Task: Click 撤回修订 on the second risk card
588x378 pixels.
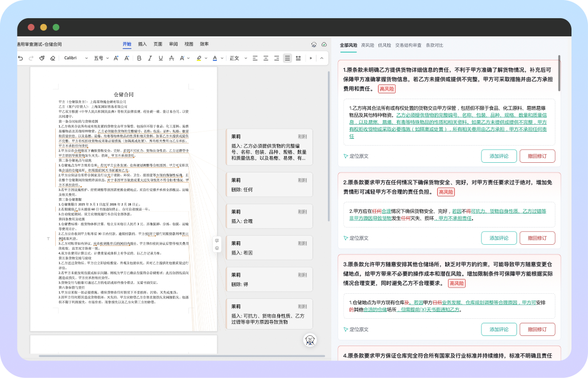Action: [537, 238]
